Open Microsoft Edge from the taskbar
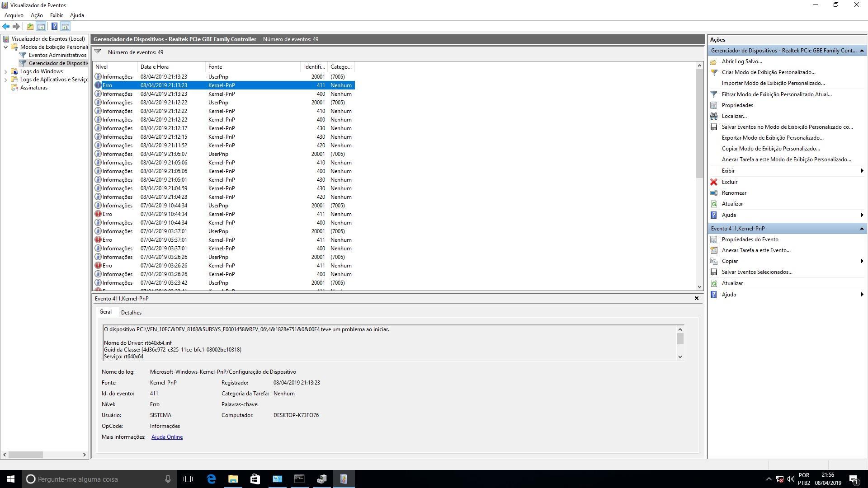 click(x=211, y=479)
